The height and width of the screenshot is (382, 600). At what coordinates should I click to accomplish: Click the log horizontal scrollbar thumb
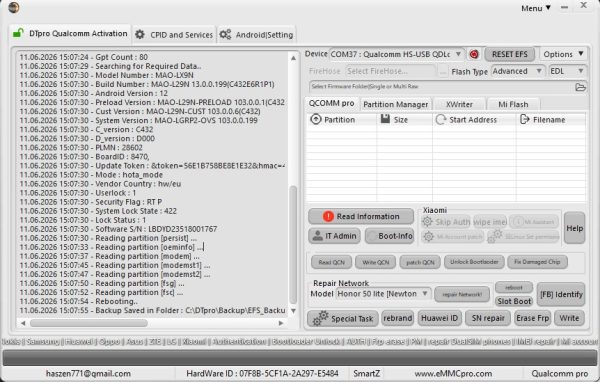coord(89,323)
